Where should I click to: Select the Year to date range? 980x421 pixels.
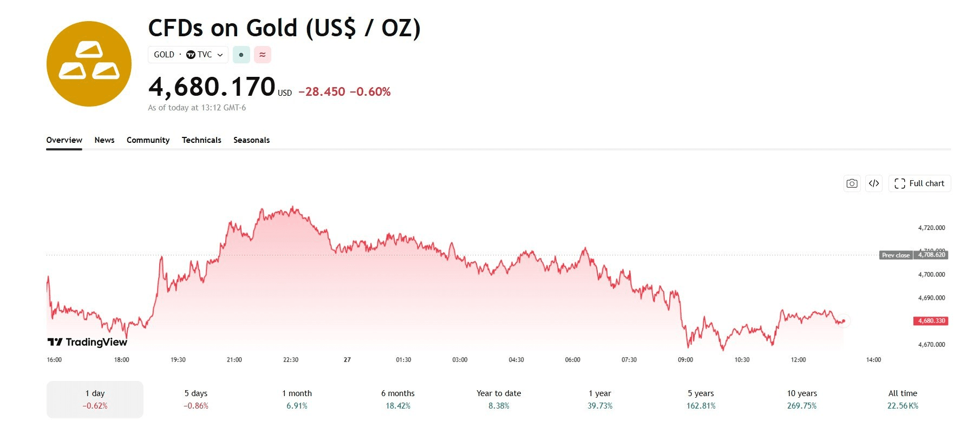[x=499, y=399]
